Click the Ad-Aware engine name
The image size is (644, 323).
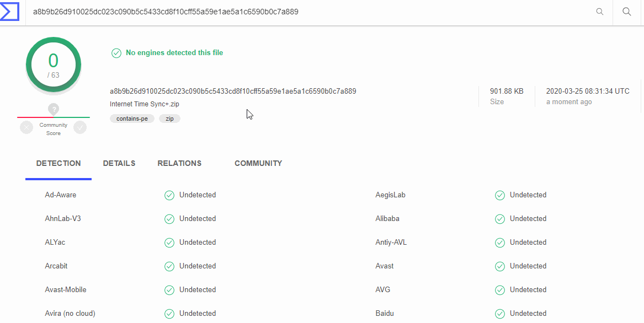tap(60, 195)
